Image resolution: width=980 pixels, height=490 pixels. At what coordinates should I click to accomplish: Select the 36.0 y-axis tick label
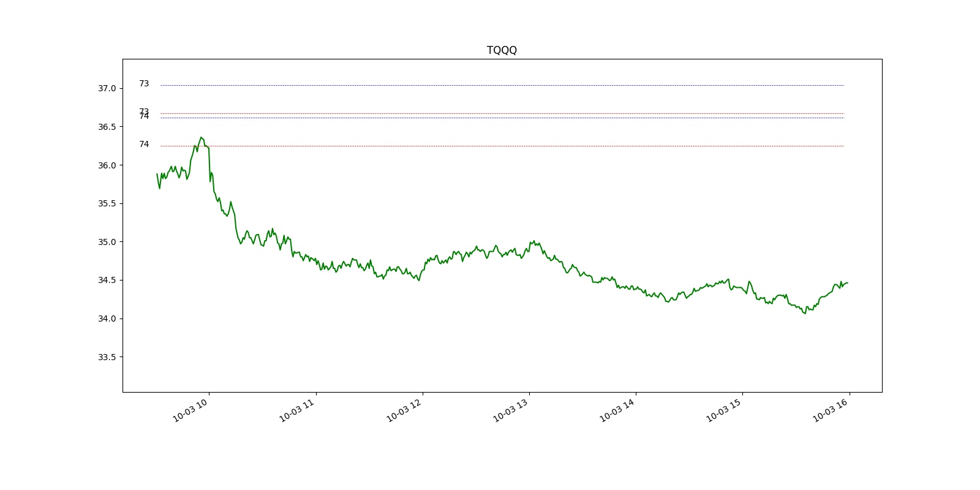tap(107, 165)
